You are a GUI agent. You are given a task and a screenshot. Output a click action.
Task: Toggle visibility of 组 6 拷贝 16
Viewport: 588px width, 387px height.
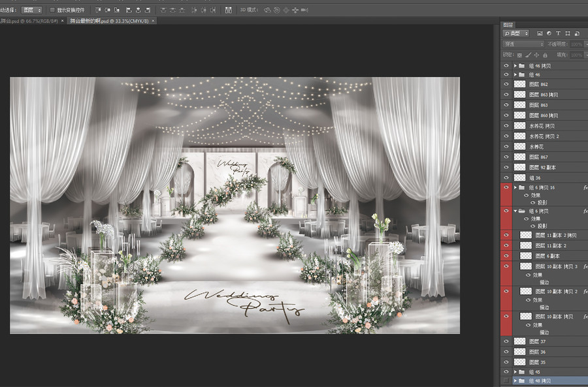(506, 187)
